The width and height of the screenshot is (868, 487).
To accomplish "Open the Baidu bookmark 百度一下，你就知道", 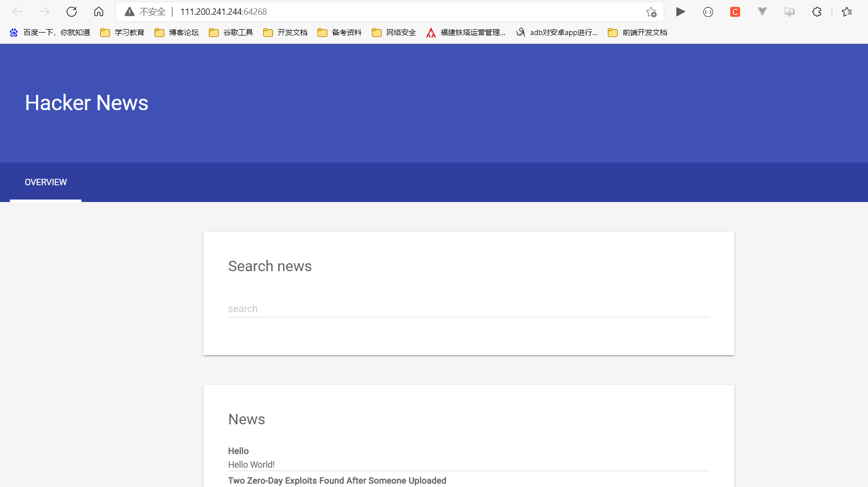I will [50, 33].
